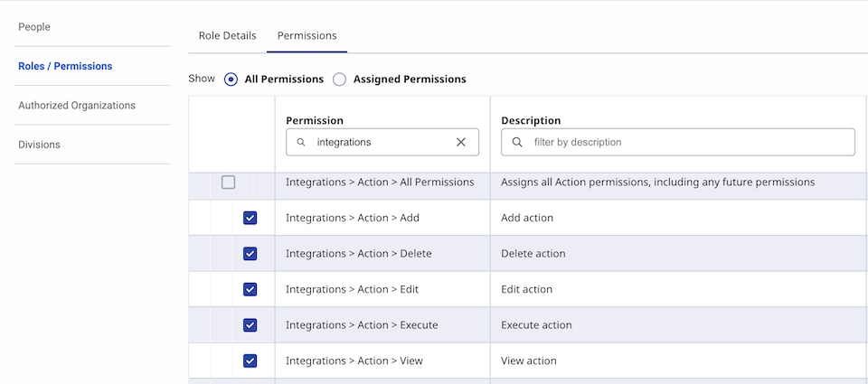The image size is (868, 384).
Task: Click the Description column header
Action: point(531,120)
